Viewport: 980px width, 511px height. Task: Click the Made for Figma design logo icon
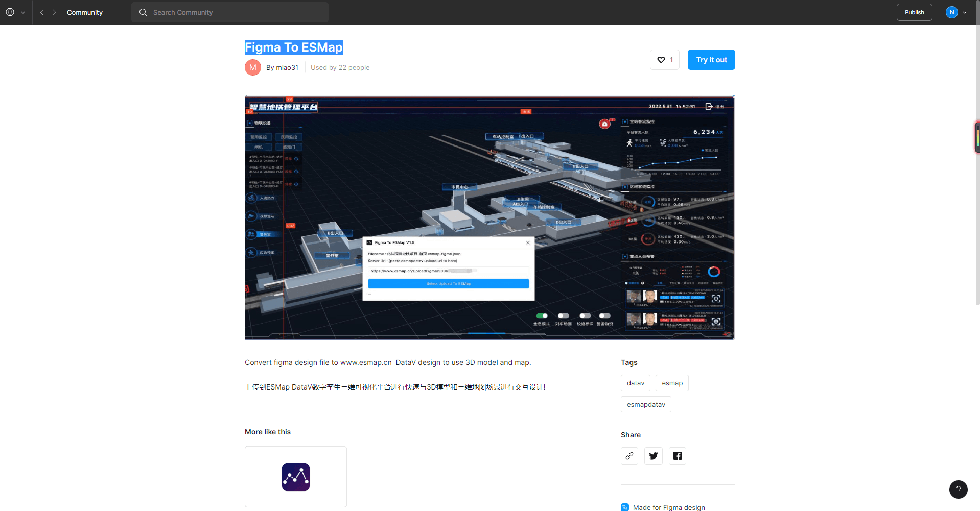pyautogui.click(x=624, y=507)
